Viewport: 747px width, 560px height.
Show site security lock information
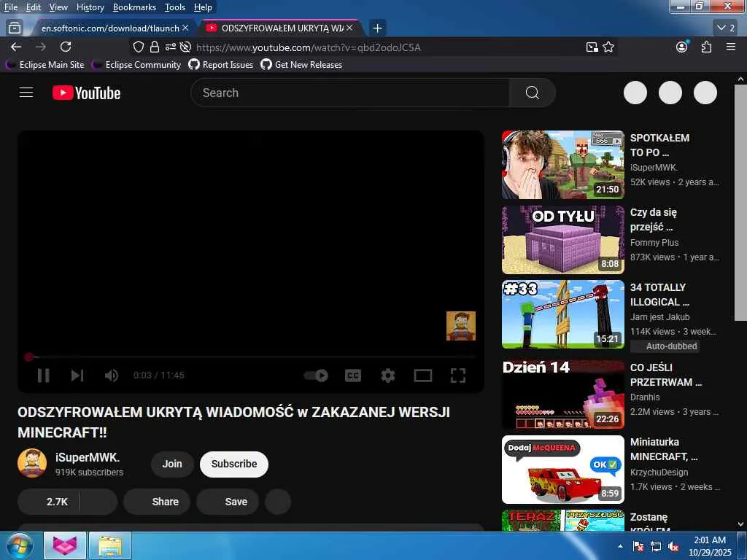click(154, 47)
